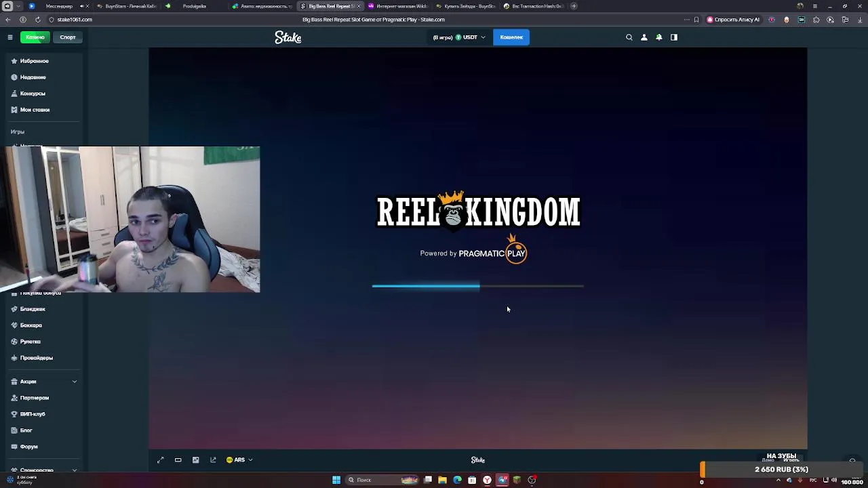Click the Stake logo in header
The height and width of the screenshot is (488, 868).
288,37
